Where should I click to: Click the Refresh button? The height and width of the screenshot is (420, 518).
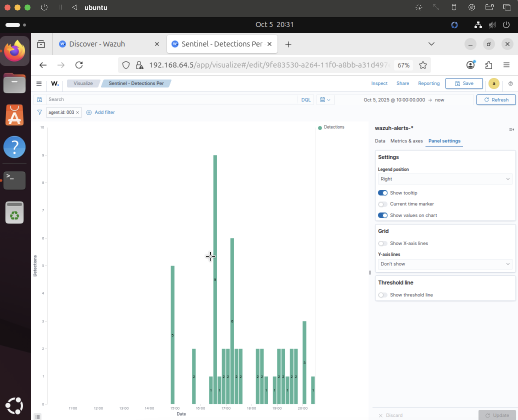pos(496,100)
